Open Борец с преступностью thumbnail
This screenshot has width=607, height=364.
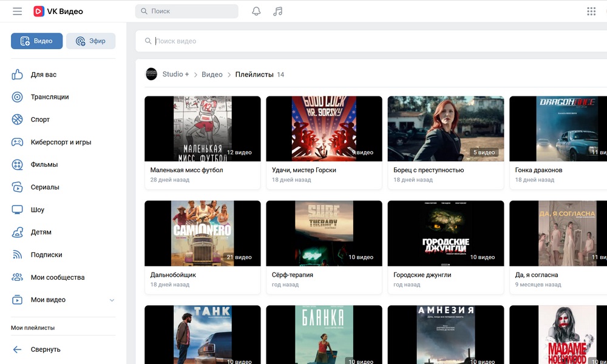pyautogui.click(x=446, y=129)
